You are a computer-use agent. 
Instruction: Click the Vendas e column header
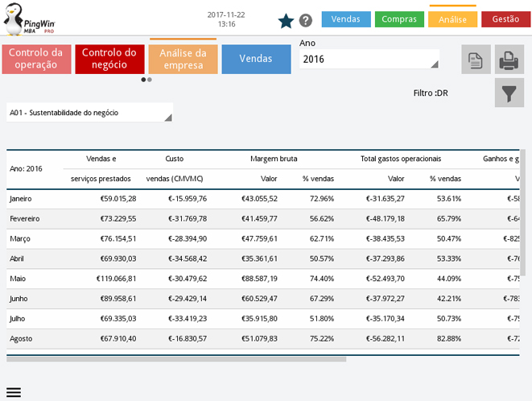tap(101, 159)
